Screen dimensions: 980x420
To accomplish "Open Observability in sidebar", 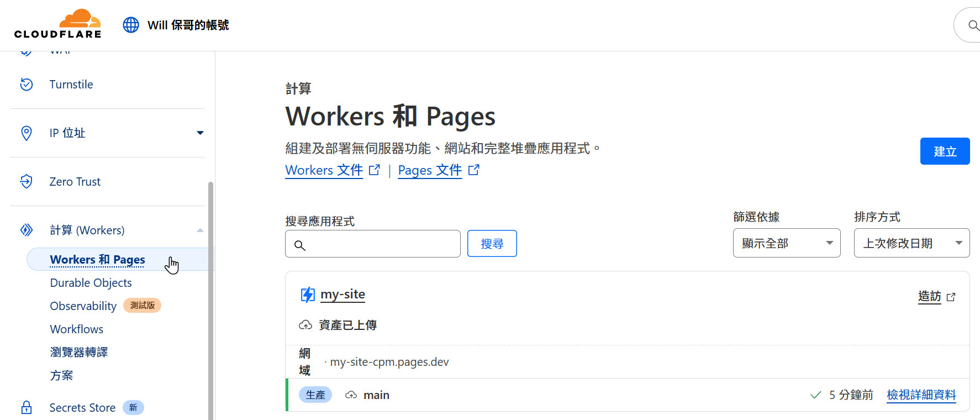I will (x=83, y=306).
